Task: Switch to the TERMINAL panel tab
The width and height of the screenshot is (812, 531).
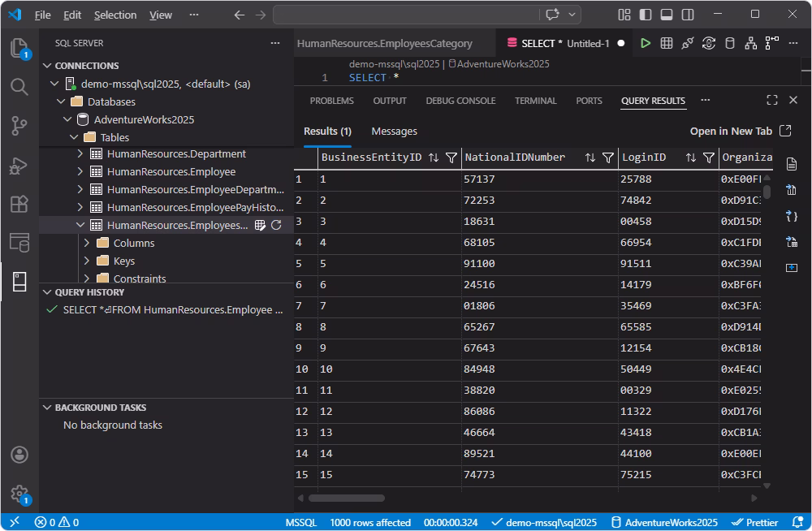Action: pyautogui.click(x=535, y=101)
